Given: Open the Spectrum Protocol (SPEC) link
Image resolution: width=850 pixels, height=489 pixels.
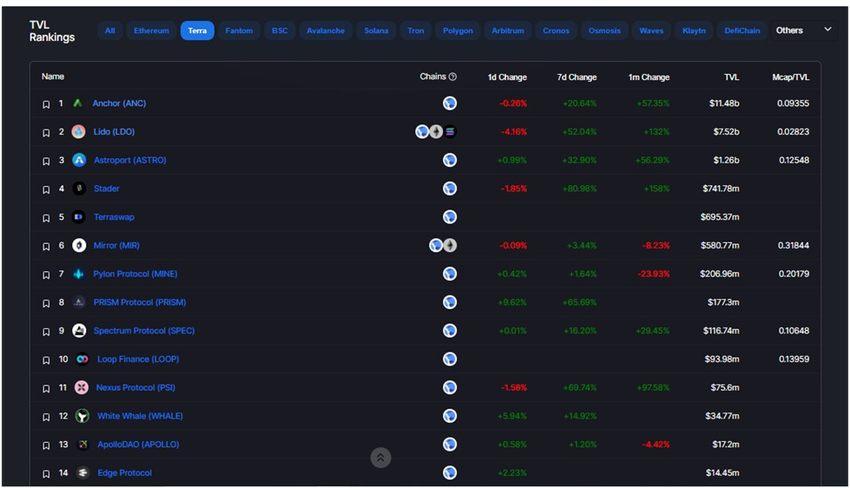Looking at the screenshot, I should tap(144, 331).
